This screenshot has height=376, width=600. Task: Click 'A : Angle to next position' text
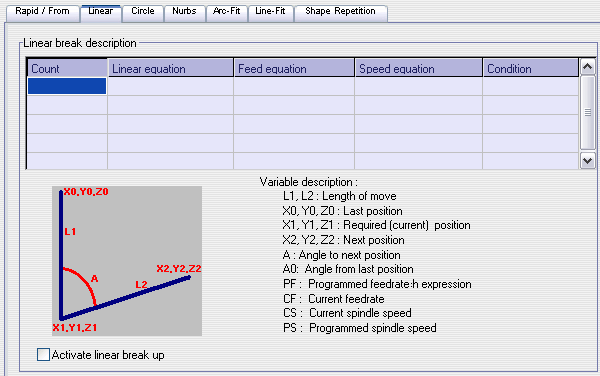point(341,255)
